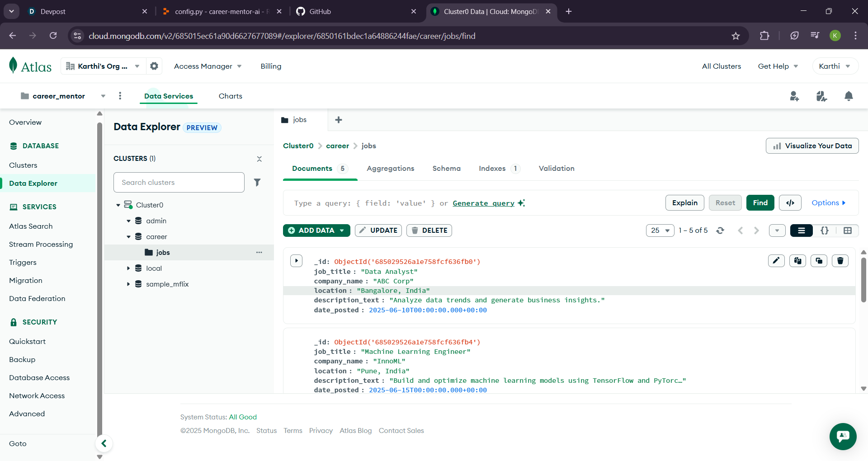Edit the Data Analyst document
The height and width of the screenshot is (461, 868).
(x=776, y=261)
